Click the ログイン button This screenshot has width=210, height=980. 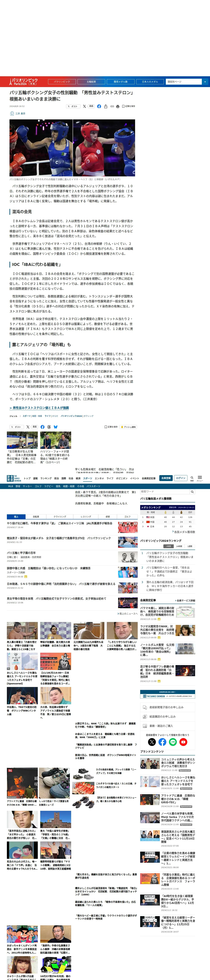[181, 478]
